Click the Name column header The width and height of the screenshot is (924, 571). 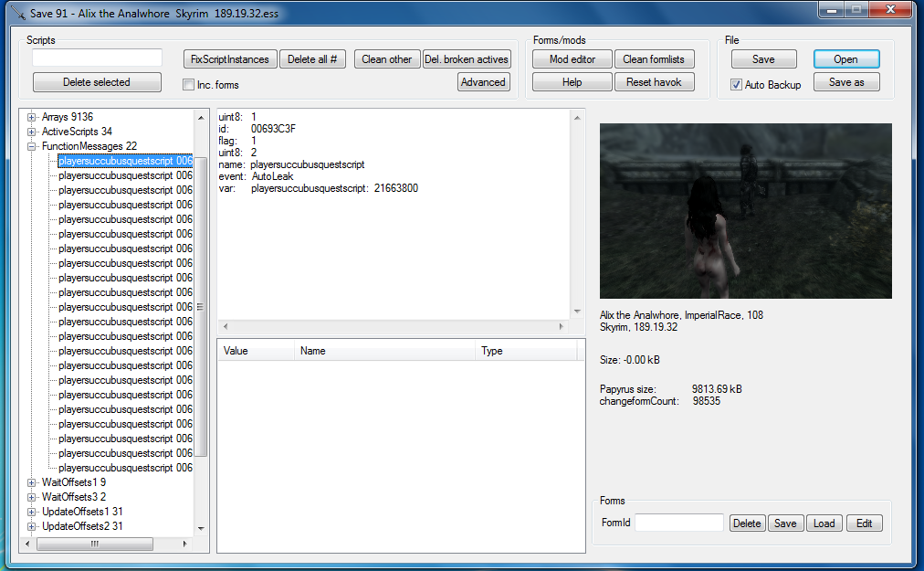point(384,351)
